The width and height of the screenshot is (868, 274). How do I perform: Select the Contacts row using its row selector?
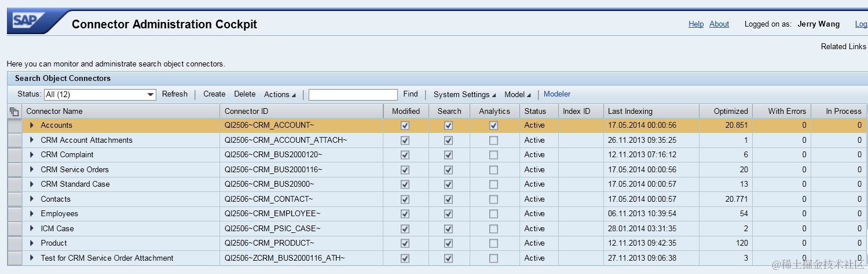pos(14,199)
